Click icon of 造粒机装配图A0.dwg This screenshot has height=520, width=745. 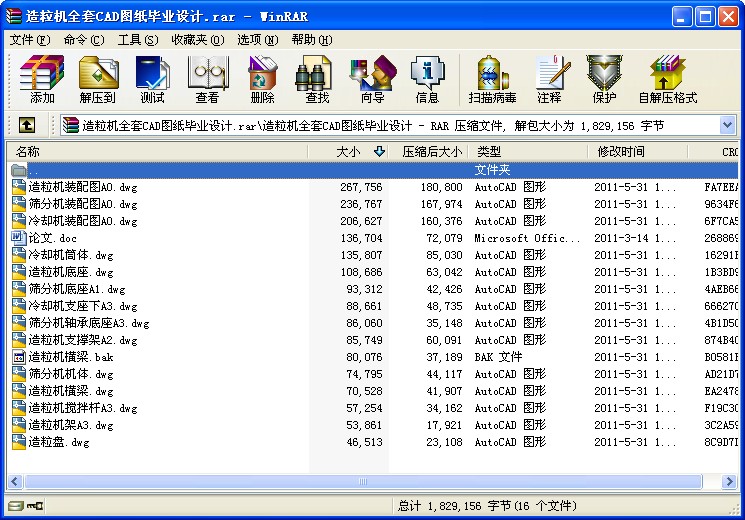coord(19,187)
